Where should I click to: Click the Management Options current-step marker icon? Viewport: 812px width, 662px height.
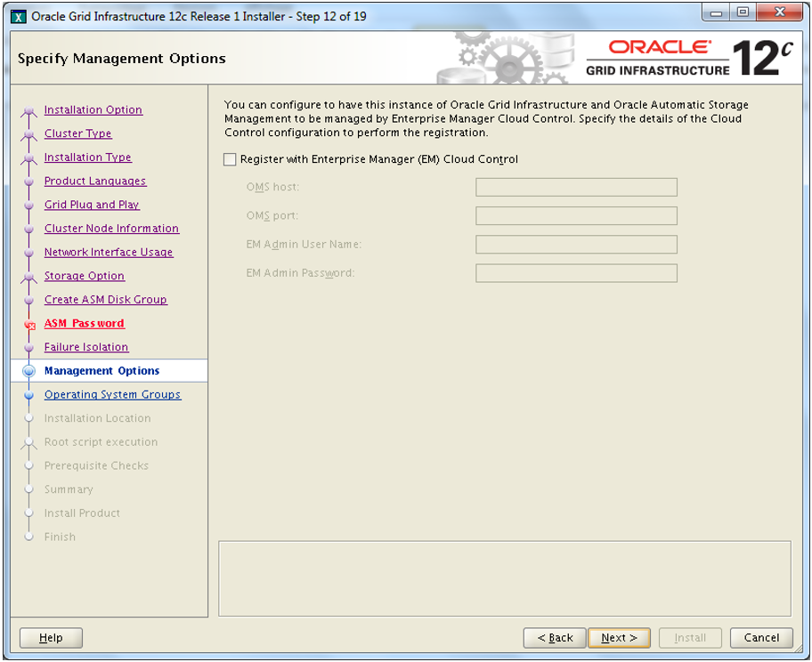(29, 371)
